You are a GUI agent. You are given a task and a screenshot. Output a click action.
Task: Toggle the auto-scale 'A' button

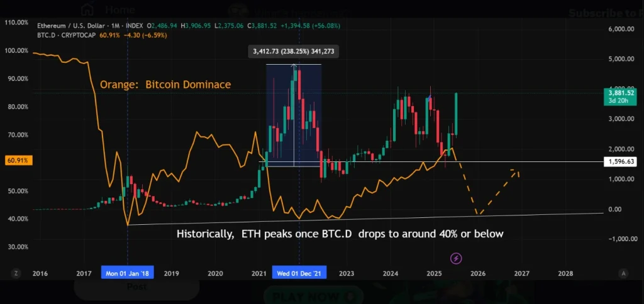pyautogui.click(x=623, y=273)
